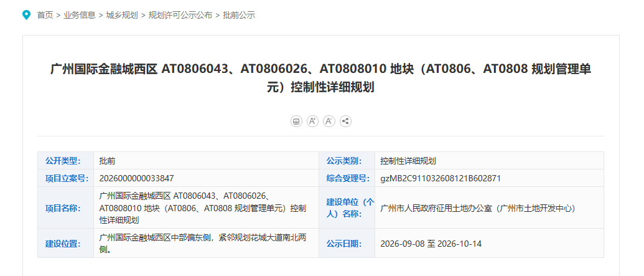Click the 项目立案号 label
The image size is (644, 276).
pos(67,179)
